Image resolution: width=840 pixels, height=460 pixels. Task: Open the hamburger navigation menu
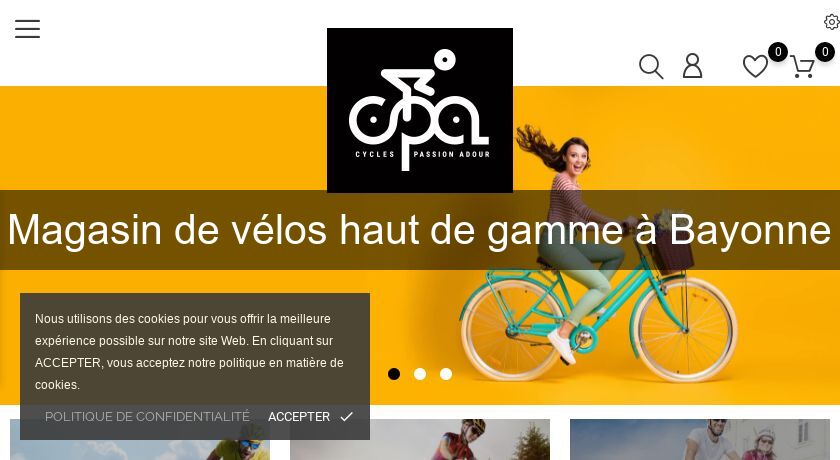tap(27, 29)
